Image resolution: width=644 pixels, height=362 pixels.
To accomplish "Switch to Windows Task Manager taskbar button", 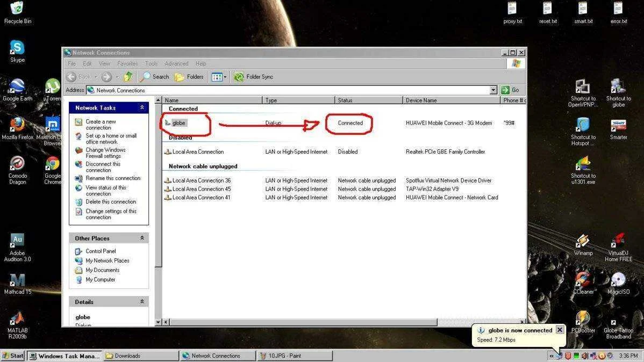I will pyautogui.click(x=65, y=356).
